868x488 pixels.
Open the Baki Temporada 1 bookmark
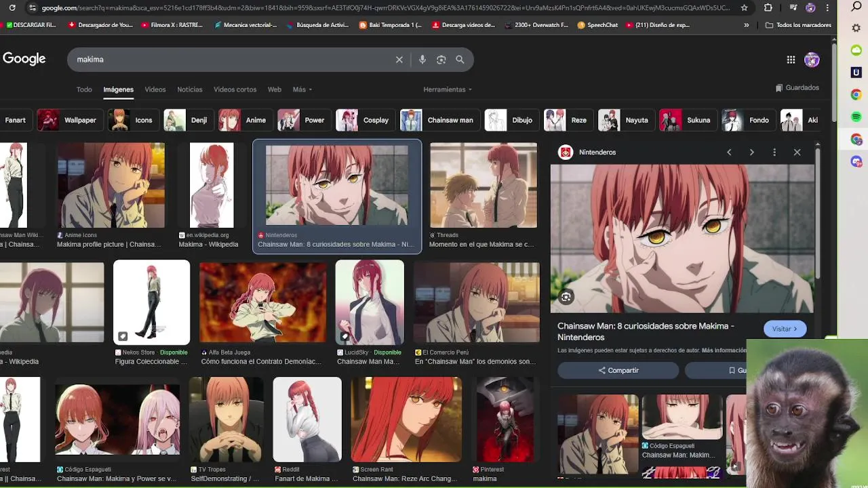390,25
